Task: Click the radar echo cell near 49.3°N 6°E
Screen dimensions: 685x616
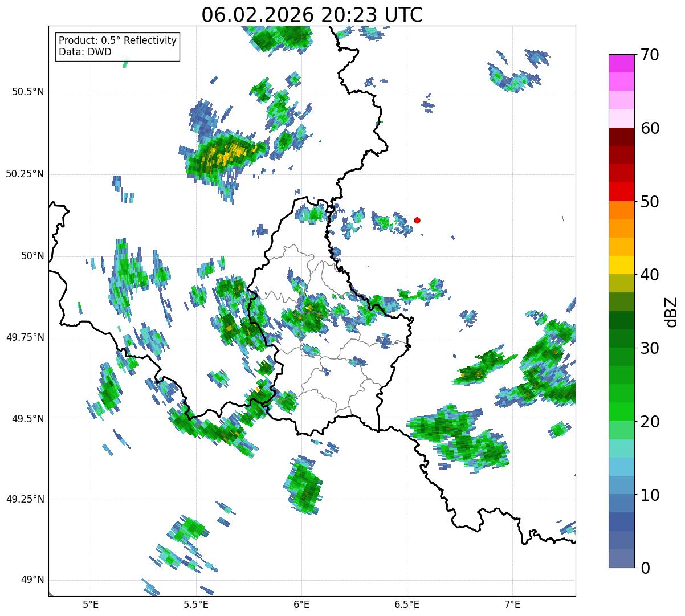Action: pyautogui.click(x=303, y=485)
